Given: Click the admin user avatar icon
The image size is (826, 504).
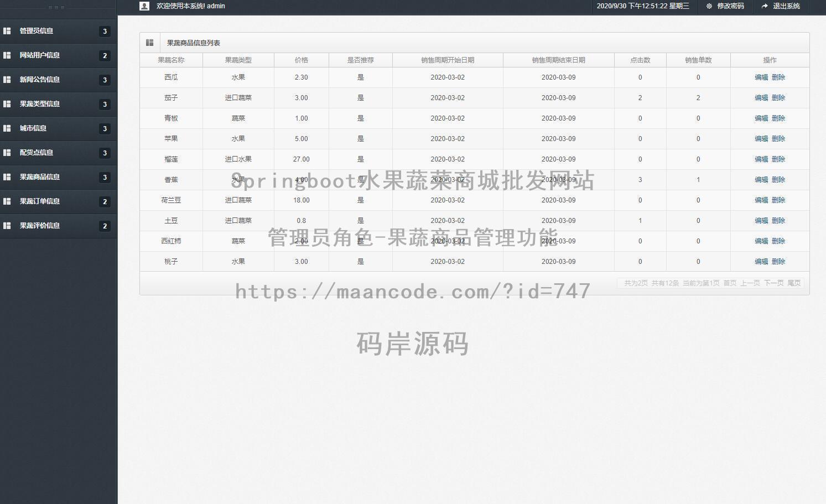Looking at the screenshot, I should coord(144,6).
